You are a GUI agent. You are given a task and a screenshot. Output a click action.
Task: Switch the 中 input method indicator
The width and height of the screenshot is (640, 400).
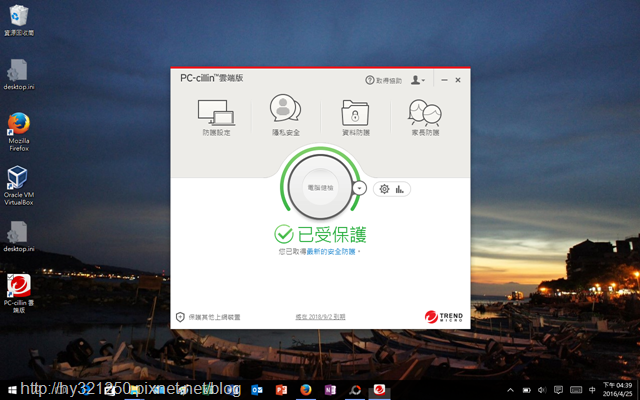tap(592, 390)
